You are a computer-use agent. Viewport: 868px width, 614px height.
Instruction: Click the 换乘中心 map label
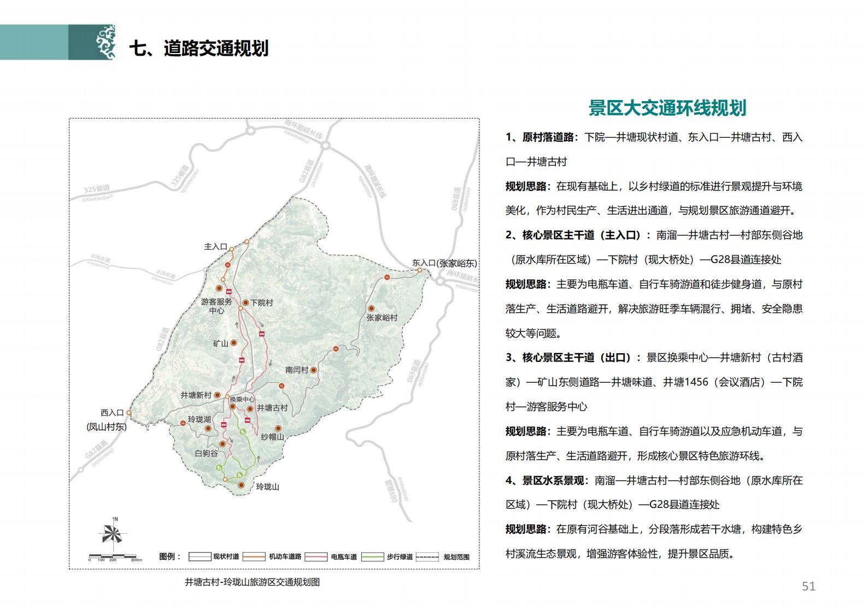point(242,400)
